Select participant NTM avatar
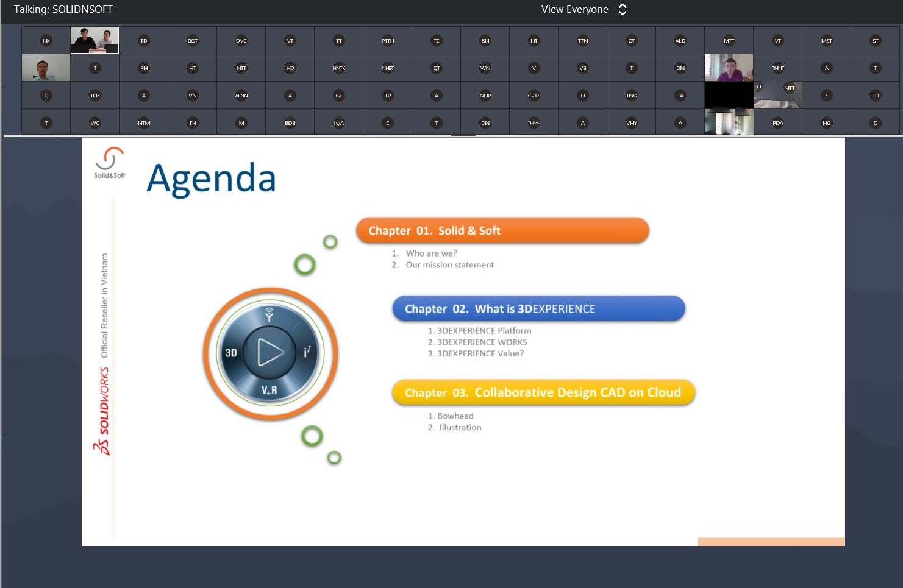Image resolution: width=903 pixels, height=588 pixels. [x=144, y=123]
